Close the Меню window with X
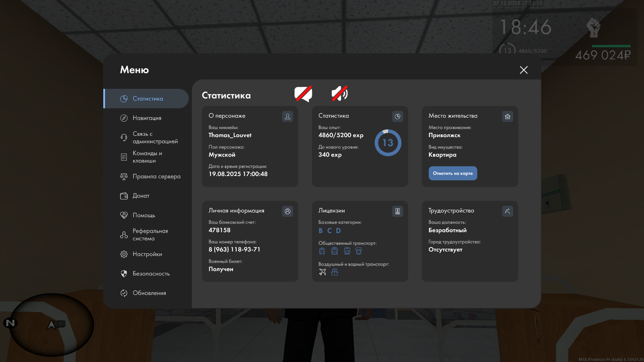The width and height of the screenshot is (644, 362). pyautogui.click(x=524, y=70)
